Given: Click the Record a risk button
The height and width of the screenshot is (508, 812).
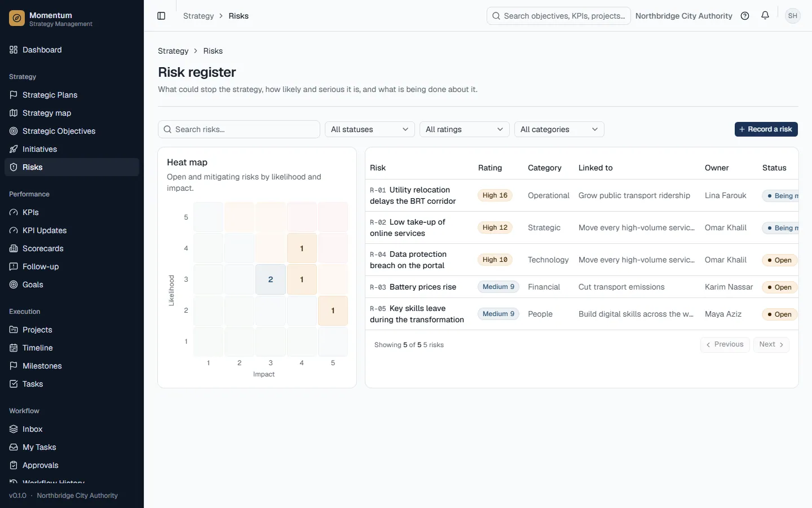Looking at the screenshot, I should coord(766,129).
